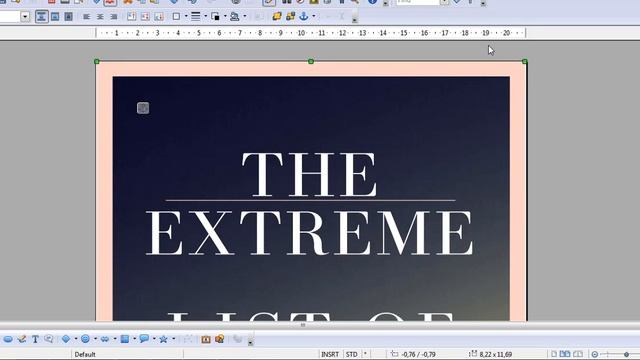Click the Background Color bucket icon

235,17
